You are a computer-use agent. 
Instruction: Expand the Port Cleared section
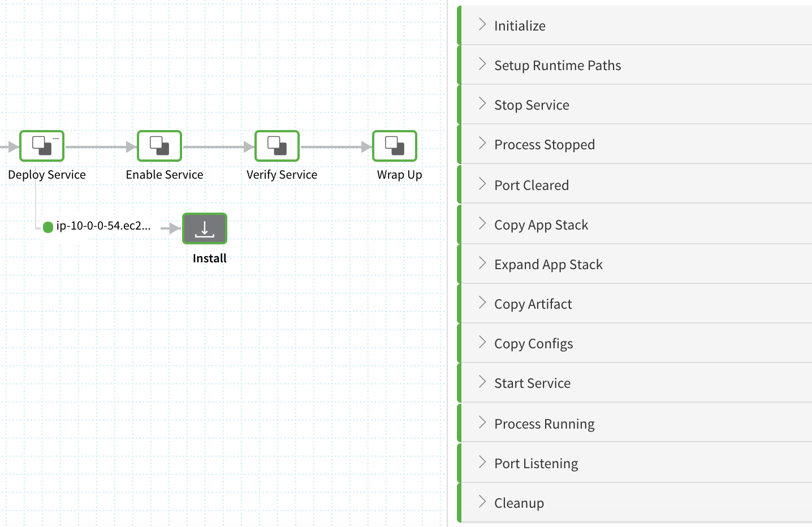(x=634, y=184)
